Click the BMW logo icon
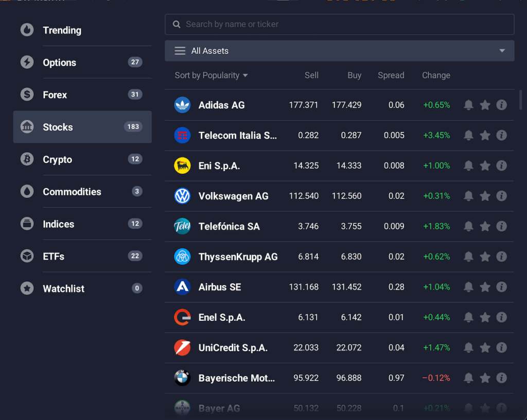 pos(183,378)
